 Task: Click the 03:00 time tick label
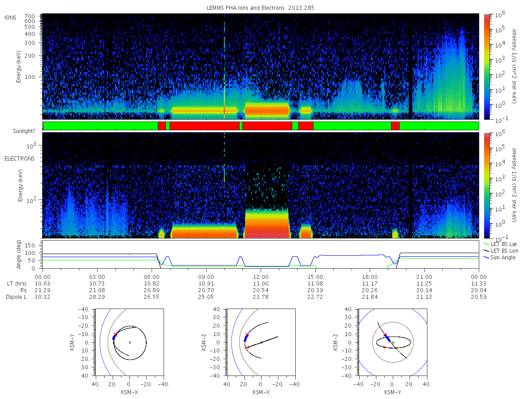[97, 276]
